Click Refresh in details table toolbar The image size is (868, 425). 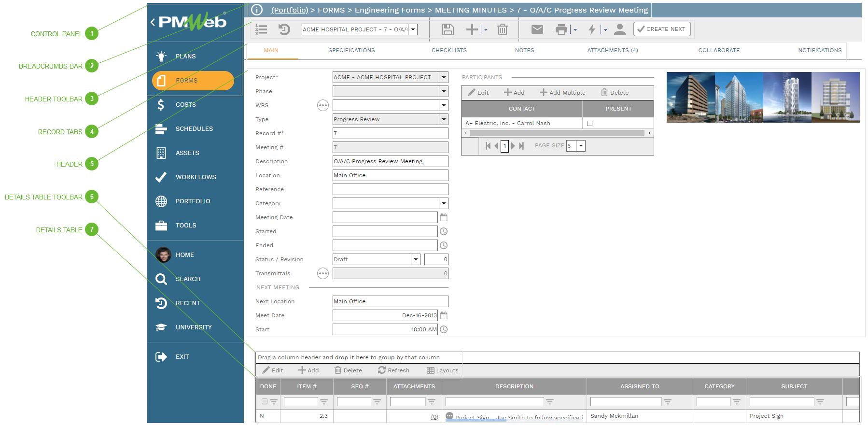(393, 370)
